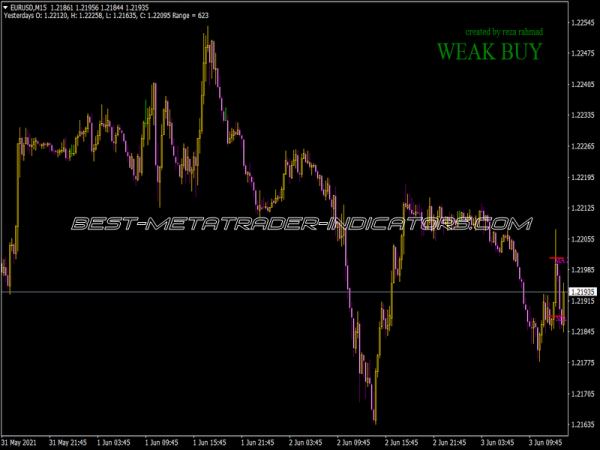The width and height of the screenshot is (600, 450).
Task: Click the 31 May 2021 time axis label
Action: pos(22,441)
